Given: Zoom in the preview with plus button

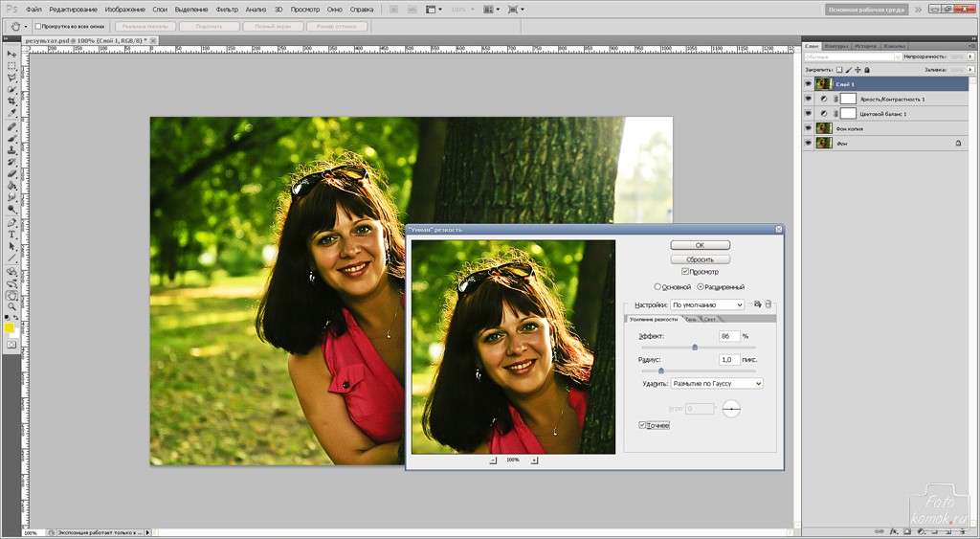Looking at the screenshot, I should tap(534, 460).
